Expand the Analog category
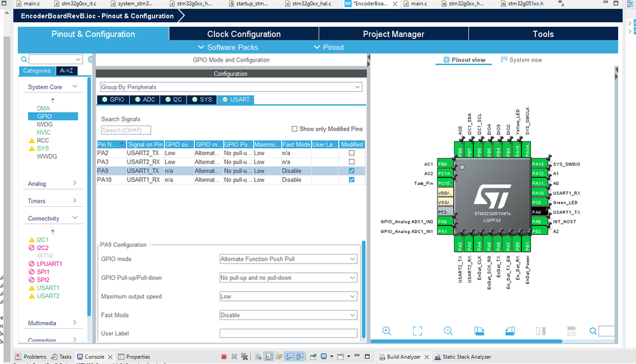 [x=52, y=184]
